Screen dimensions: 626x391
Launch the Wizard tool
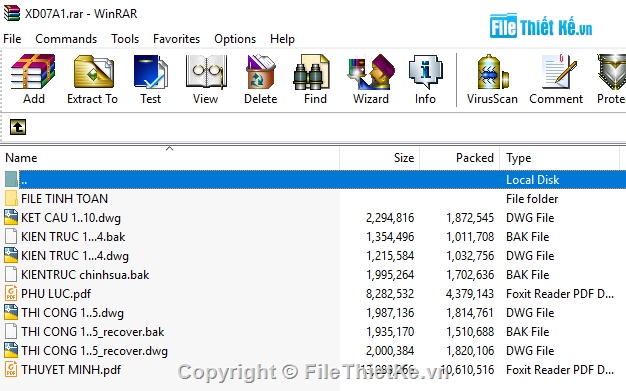pos(371,79)
